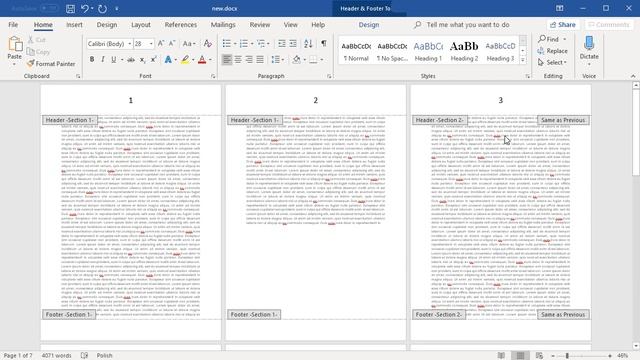Toggle strikethrough formatting
640x360 pixels.
[x=131, y=60]
